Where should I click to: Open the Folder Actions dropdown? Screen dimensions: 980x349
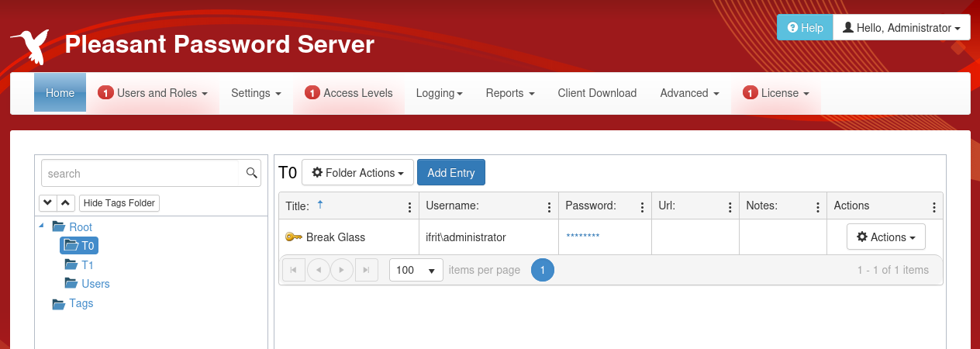pos(357,173)
